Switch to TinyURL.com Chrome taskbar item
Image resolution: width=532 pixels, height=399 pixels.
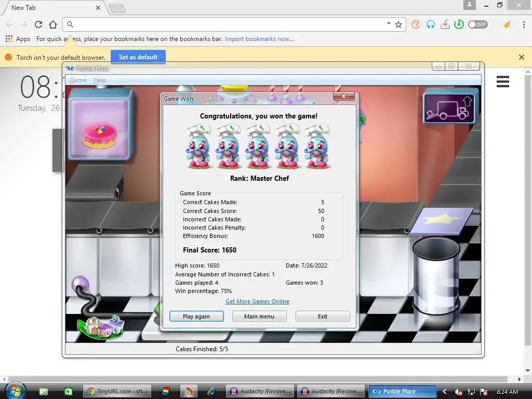pos(117,391)
